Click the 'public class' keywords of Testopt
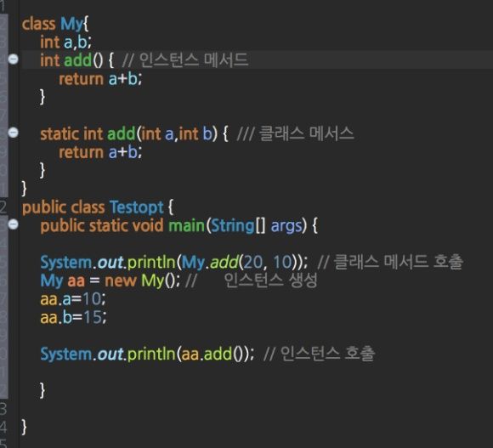Image resolution: width=493 pixels, height=448 pixels. pyautogui.click(x=63, y=207)
